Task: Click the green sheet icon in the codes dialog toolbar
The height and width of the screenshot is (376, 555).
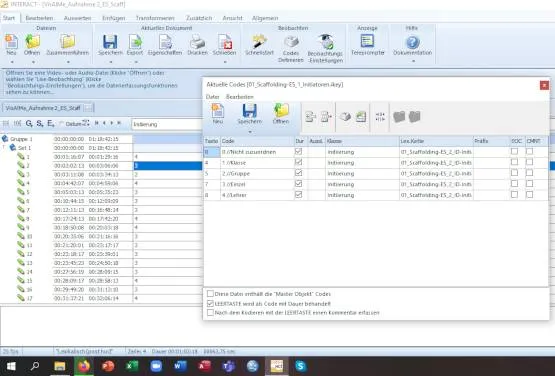Action: coord(361,116)
